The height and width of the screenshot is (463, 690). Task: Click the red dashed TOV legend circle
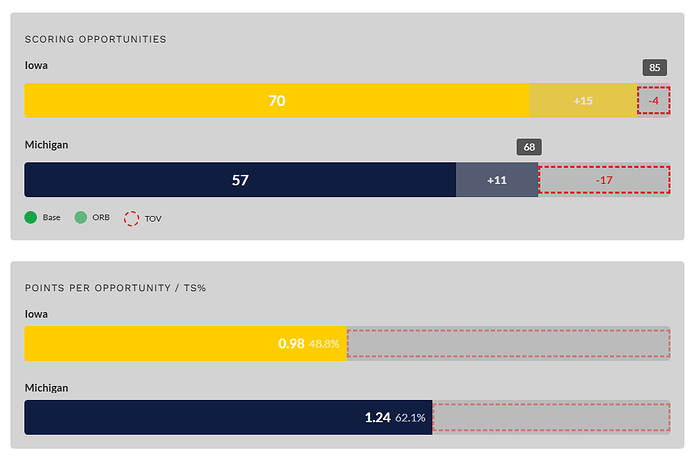point(131,216)
